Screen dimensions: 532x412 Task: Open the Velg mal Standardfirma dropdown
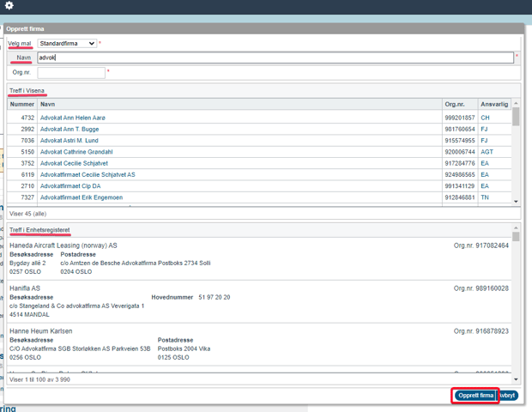click(67, 43)
